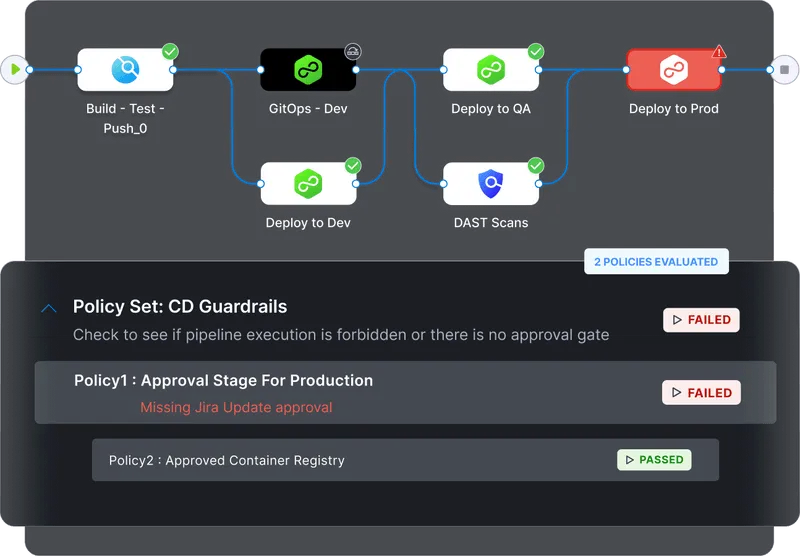Select the Policy2 Approved Container Registry row

click(x=406, y=460)
